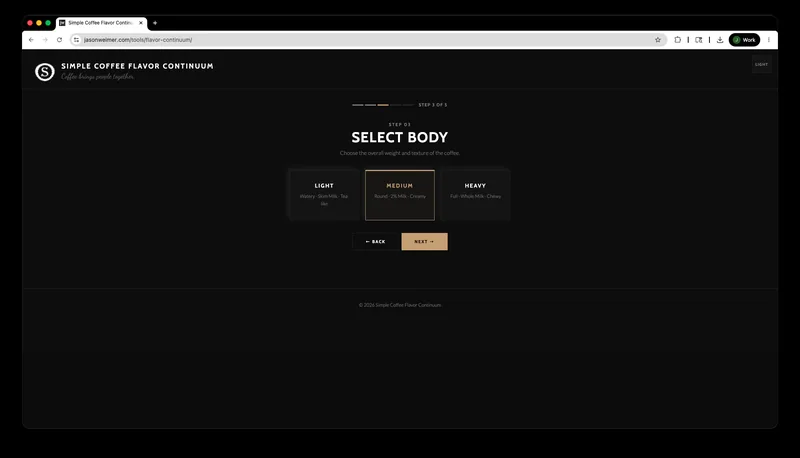Image resolution: width=800 pixels, height=458 pixels.
Task: Click the copyright footer text
Action: coord(400,305)
